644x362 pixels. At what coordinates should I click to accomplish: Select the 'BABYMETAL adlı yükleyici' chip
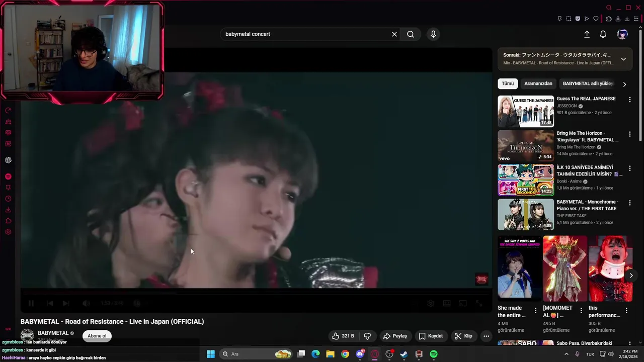pos(588,83)
